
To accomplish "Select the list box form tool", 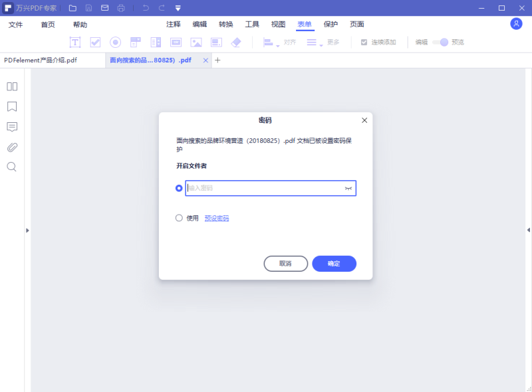I will [156, 41].
